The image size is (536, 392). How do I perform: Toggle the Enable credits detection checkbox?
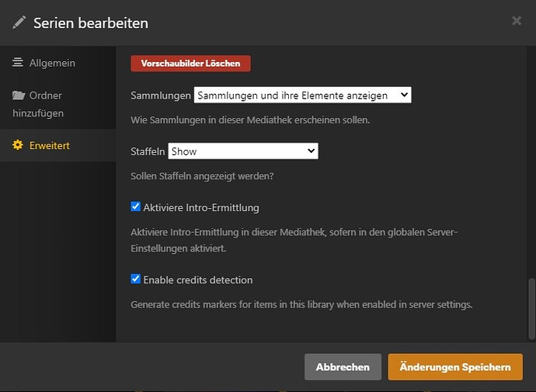(x=136, y=279)
